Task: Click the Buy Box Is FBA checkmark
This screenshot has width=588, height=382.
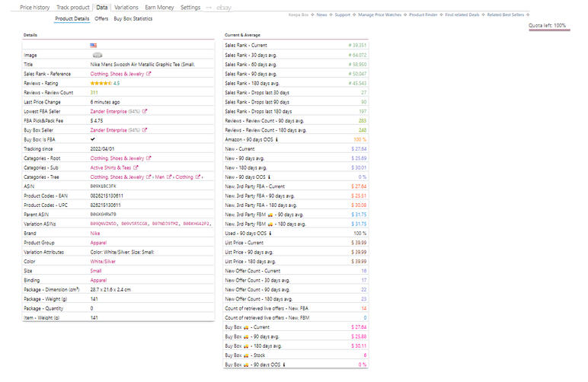Action: (x=93, y=139)
